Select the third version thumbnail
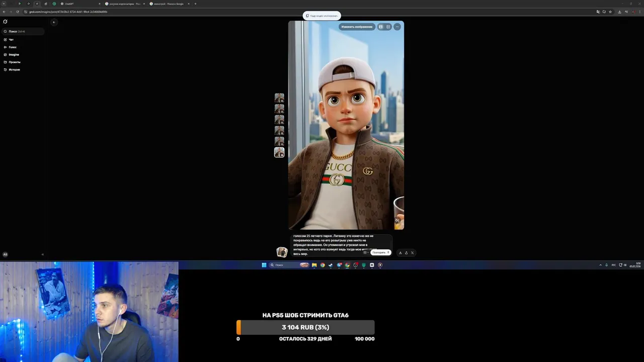 [279, 120]
